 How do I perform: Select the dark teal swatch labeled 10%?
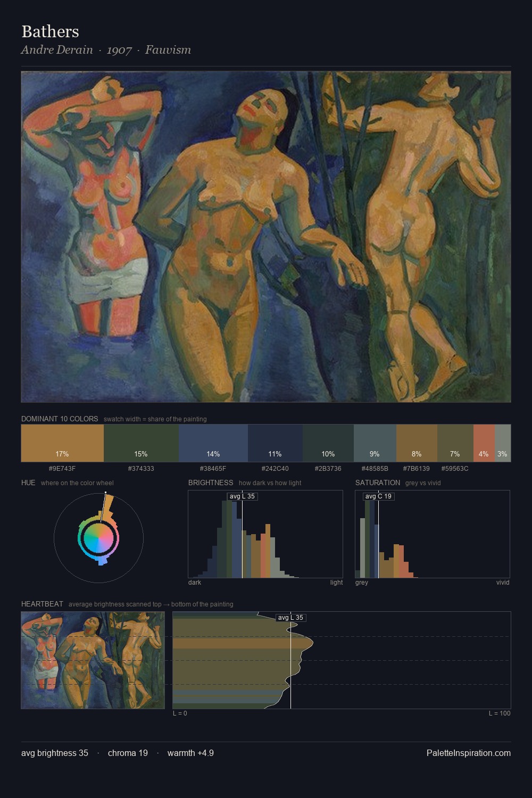[x=328, y=443]
